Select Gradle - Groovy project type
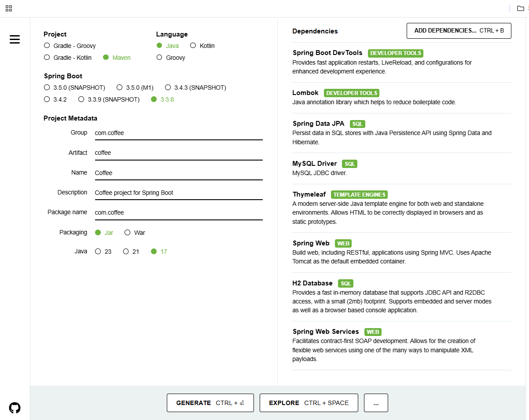Viewport: 529px width, 420px height. [x=70, y=46]
